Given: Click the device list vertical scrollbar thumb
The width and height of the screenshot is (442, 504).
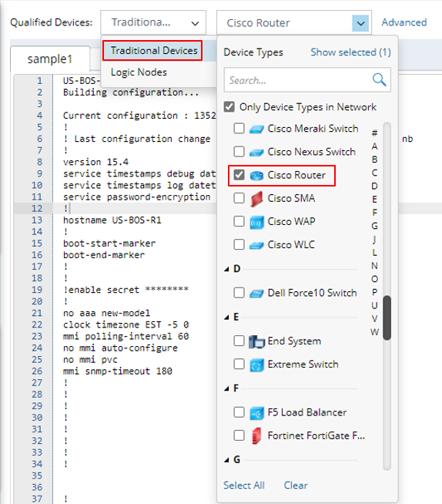Looking at the screenshot, I should pyautogui.click(x=387, y=318).
